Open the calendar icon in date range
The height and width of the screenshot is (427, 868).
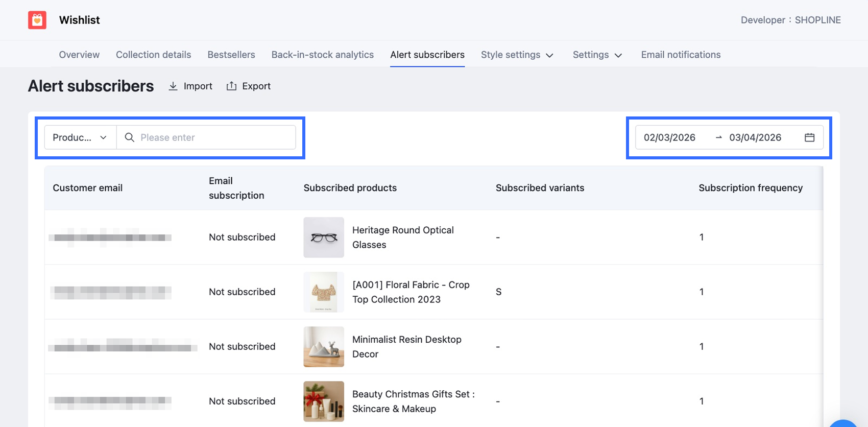(x=809, y=137)
